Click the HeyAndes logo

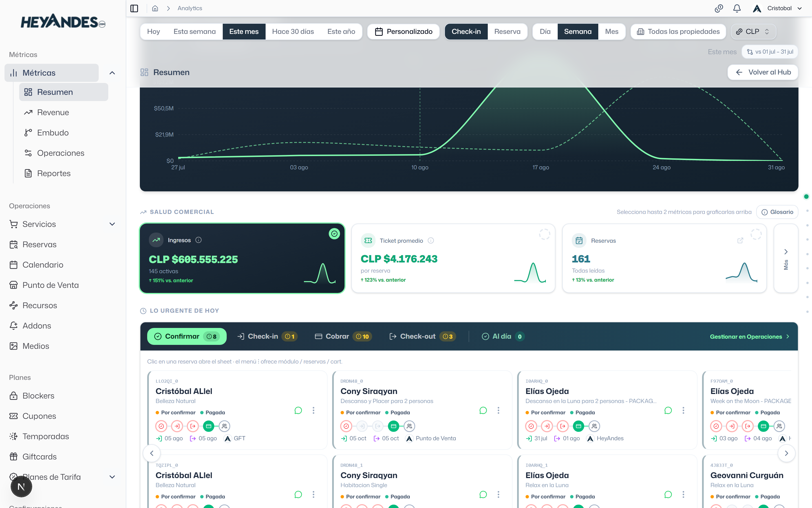tap(63, 21)
